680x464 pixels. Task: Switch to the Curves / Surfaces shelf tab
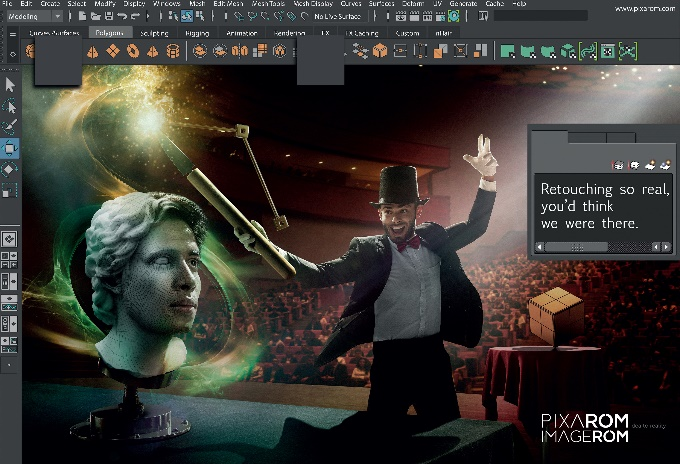[54, 33]
